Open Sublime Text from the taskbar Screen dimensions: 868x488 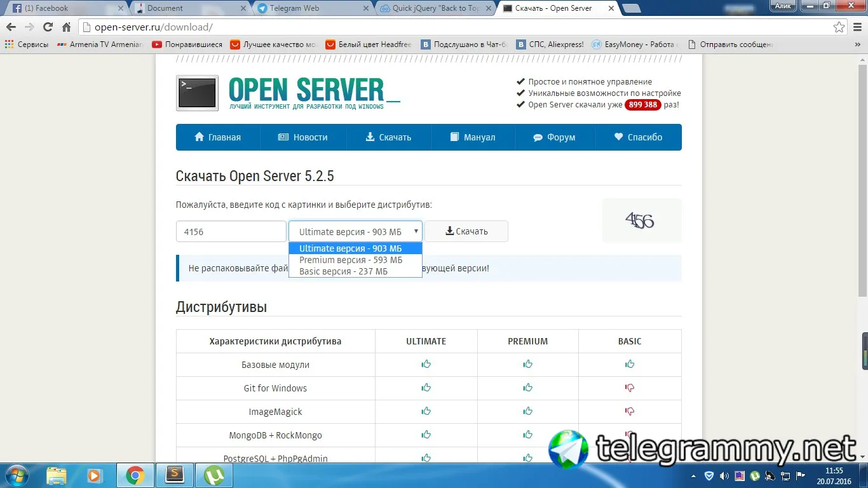click(175, 475)
